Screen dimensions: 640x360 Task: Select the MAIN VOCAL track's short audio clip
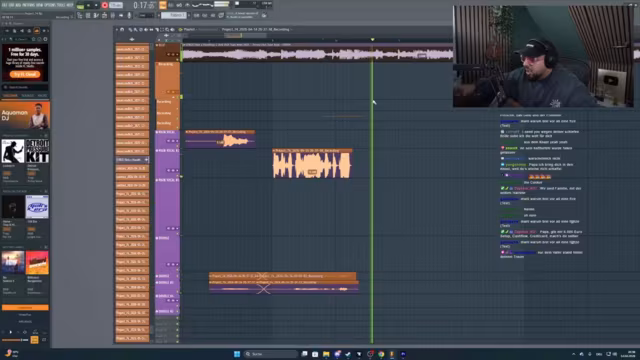point(220,139)
